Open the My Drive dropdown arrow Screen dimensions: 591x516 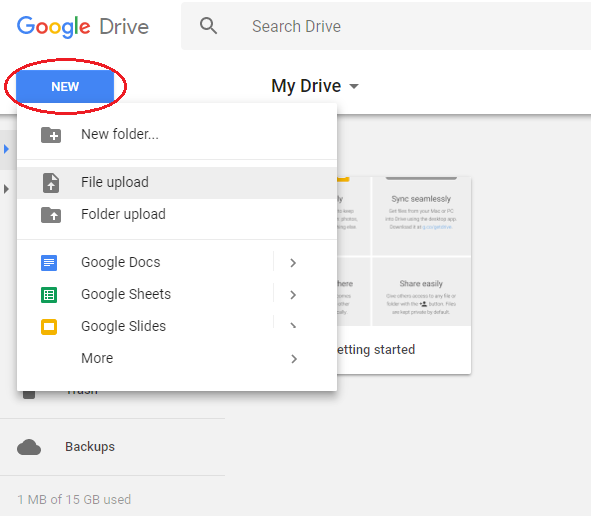tap(354, 86)
